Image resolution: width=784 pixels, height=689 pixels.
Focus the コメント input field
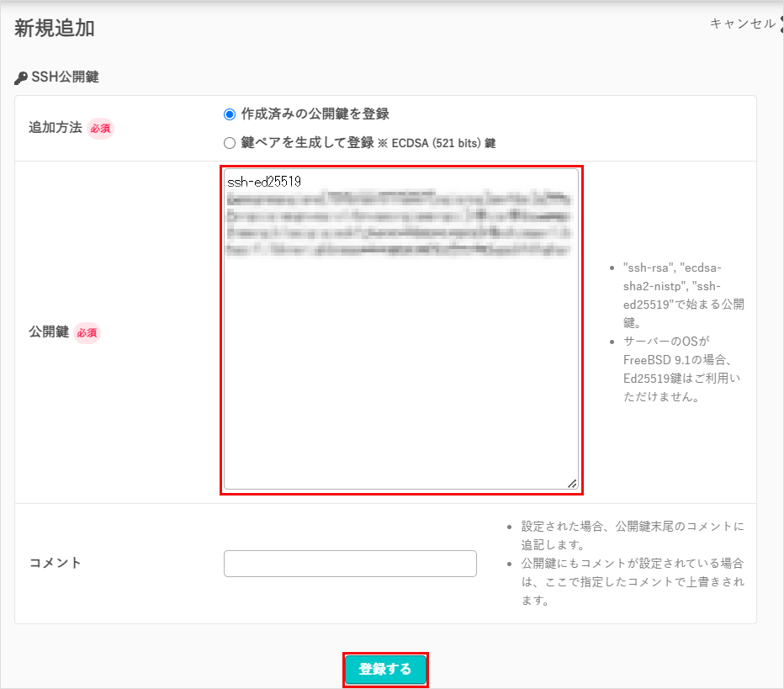tap(350, 564)
